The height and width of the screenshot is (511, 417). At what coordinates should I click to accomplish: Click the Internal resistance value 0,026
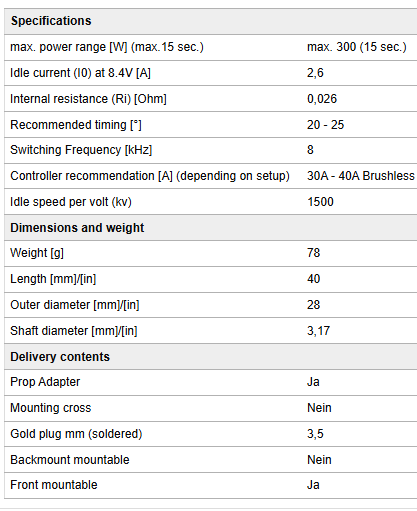pyautogui.click(x=322, y=99)
